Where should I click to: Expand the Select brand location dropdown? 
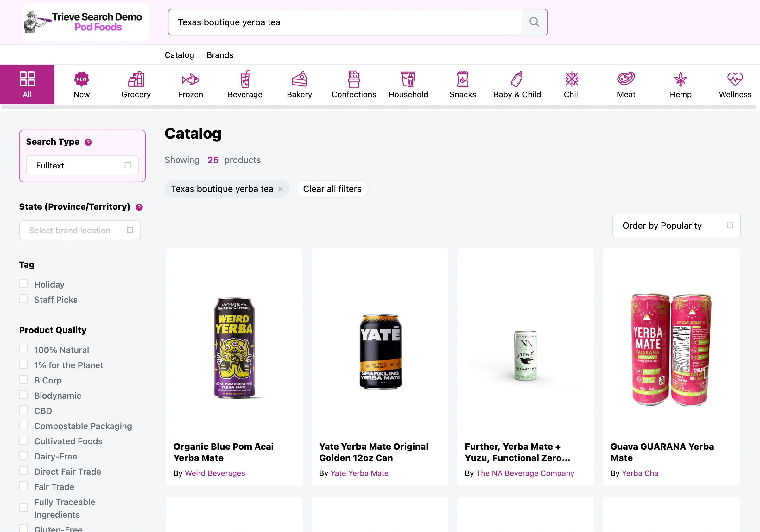coord(80,230)
